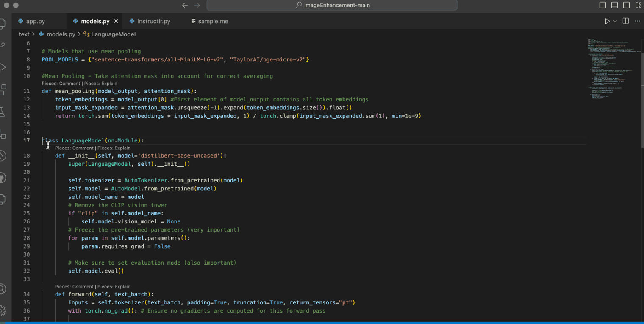644x324 pixels.
Task: Toggle the bottom panel
Action: tap(614, 5)
